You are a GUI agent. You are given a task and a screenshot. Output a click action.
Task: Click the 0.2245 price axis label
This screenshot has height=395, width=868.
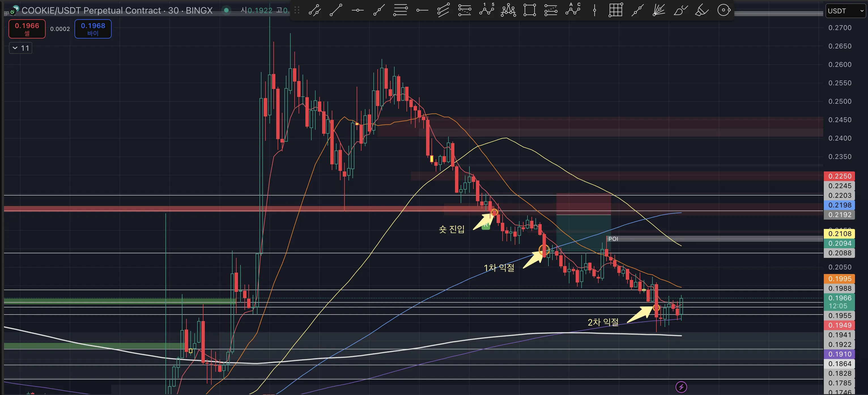point(839,186)
